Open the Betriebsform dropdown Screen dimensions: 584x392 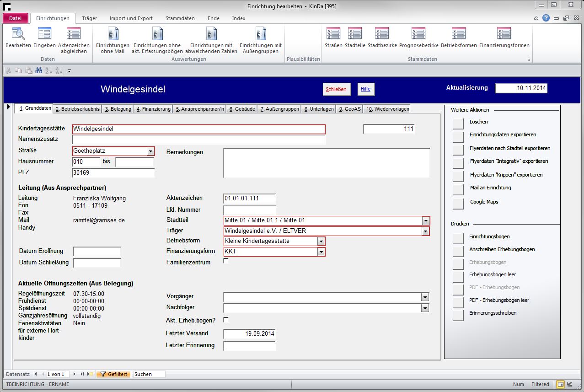321,241
